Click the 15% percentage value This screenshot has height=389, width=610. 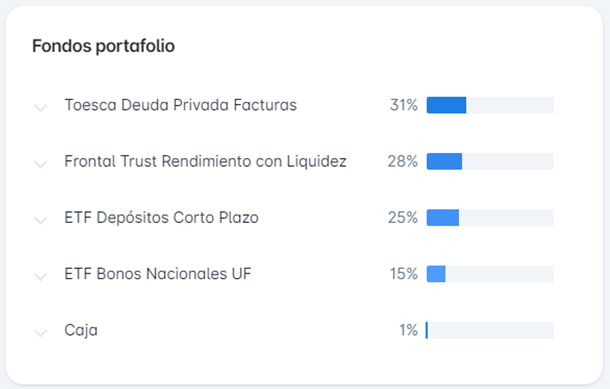click(404, 274)
